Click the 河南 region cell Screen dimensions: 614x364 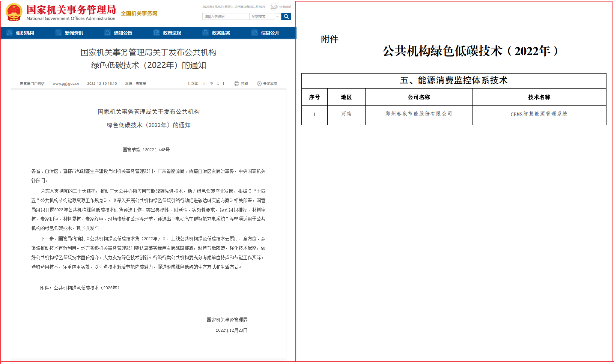coord(346,114)
